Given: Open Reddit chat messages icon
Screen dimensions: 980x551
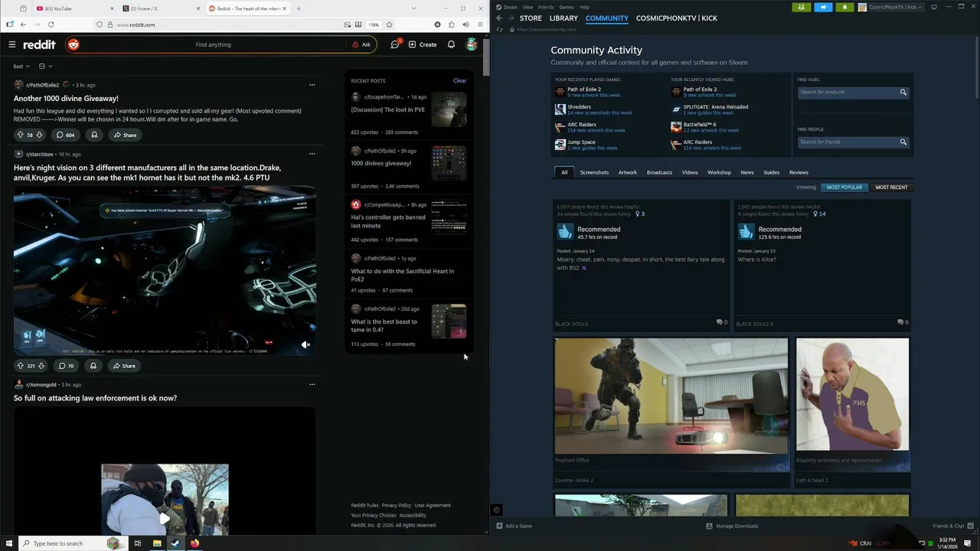Looking at the screenshot, I should (x=395, y=44).
